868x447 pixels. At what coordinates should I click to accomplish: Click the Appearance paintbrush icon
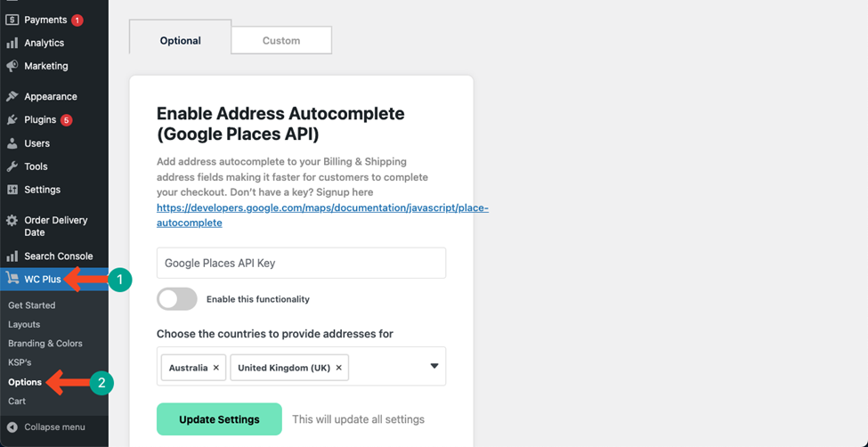(12, 96)
